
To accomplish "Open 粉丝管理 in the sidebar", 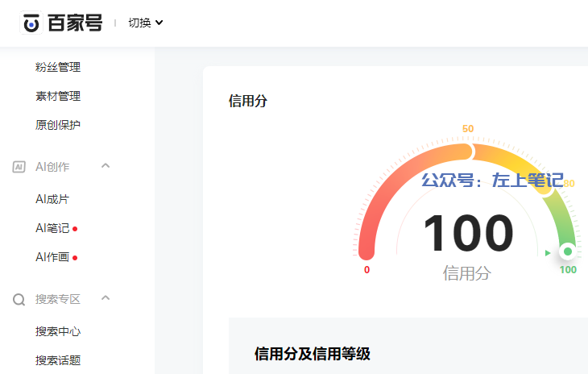I will [x=58, y=67].
